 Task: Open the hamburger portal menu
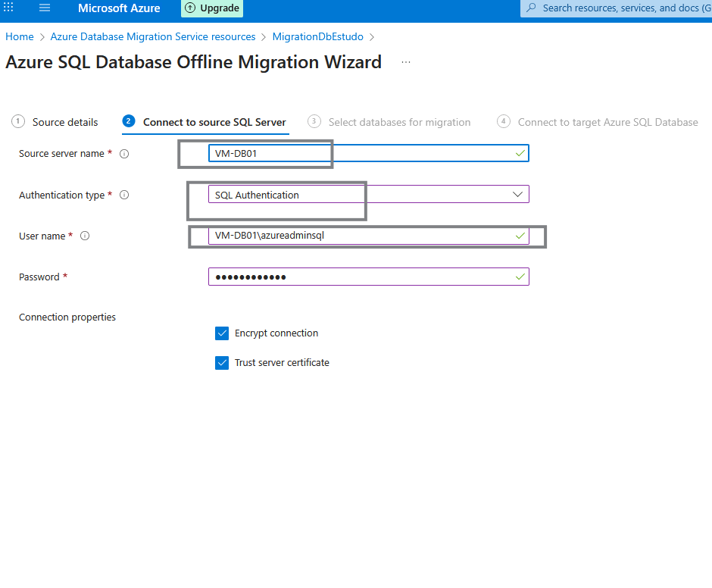[x=45, y=8]
